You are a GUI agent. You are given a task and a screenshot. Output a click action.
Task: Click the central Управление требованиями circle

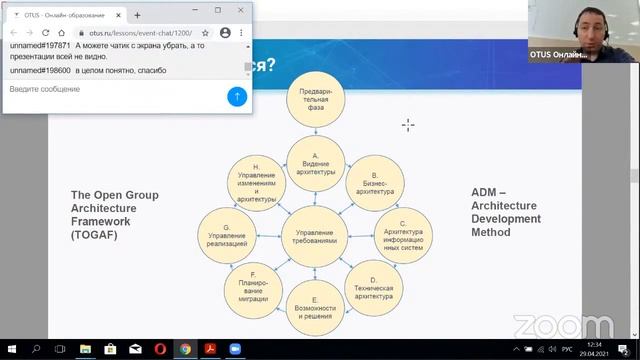click(314, 236)
